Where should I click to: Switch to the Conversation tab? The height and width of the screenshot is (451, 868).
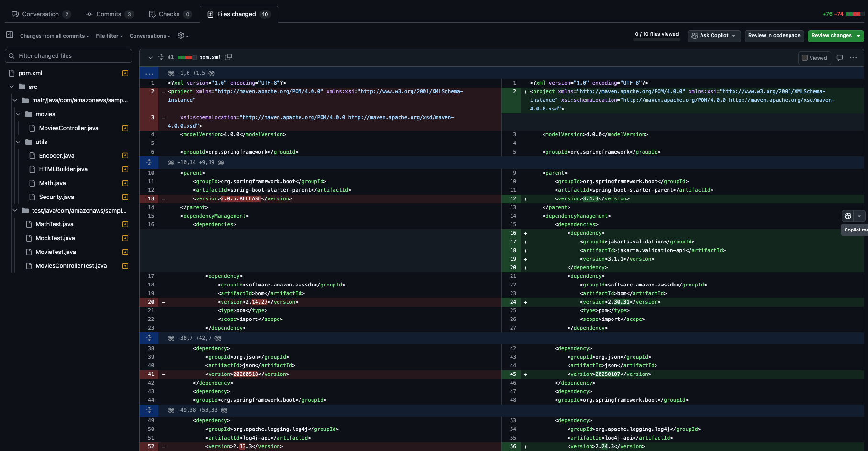[x=41, y=14]
